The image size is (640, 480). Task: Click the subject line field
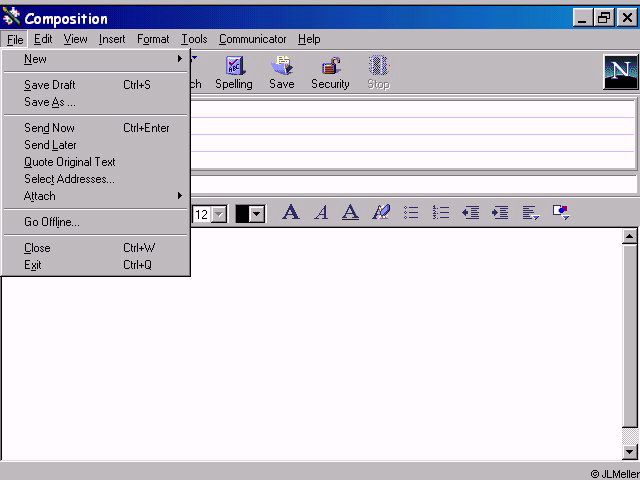click(413, 184)
